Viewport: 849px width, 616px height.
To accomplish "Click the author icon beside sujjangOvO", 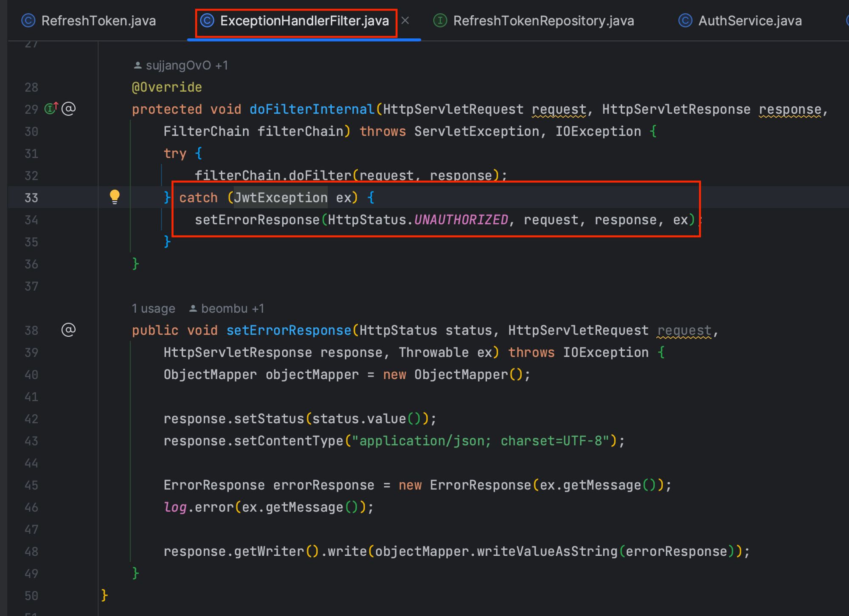I will [138, 65].
